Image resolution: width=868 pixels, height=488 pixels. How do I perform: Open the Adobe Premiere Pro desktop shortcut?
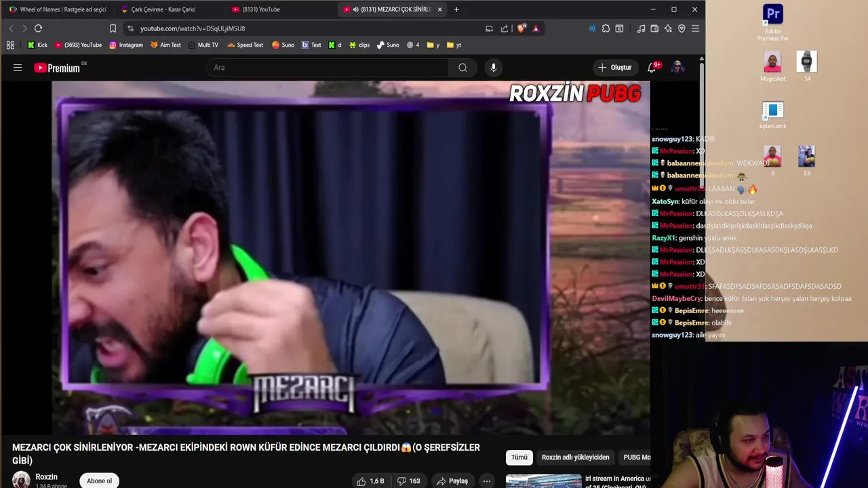(x=772, y=23)
